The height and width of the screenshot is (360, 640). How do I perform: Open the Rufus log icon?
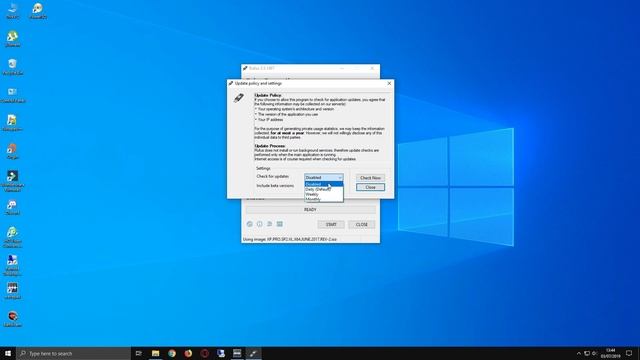coord(280,224)
